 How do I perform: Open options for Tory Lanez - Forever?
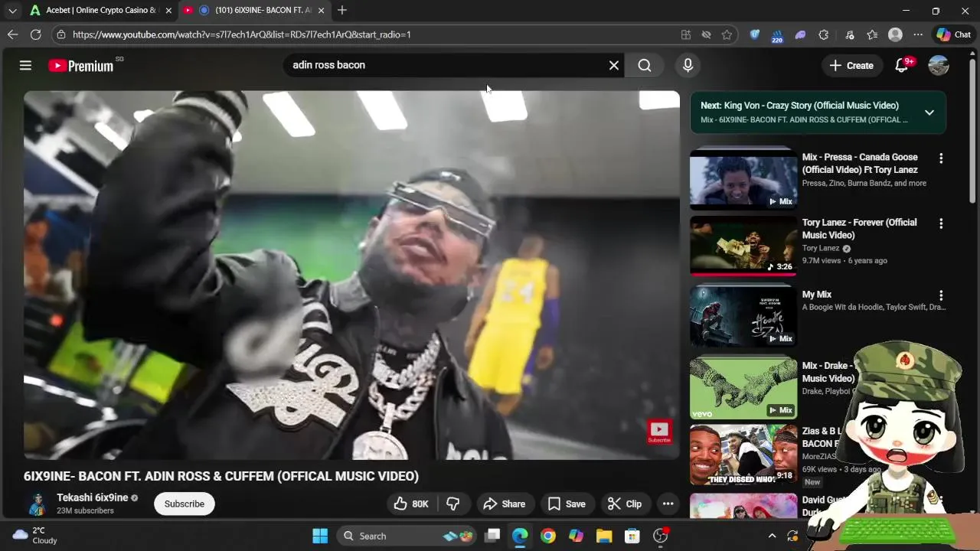coord(941,223)
